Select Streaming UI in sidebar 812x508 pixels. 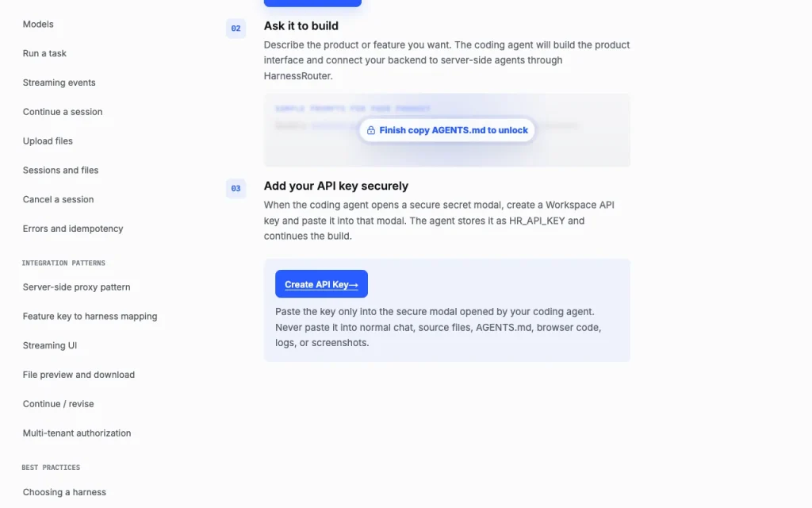click(50, 346)
